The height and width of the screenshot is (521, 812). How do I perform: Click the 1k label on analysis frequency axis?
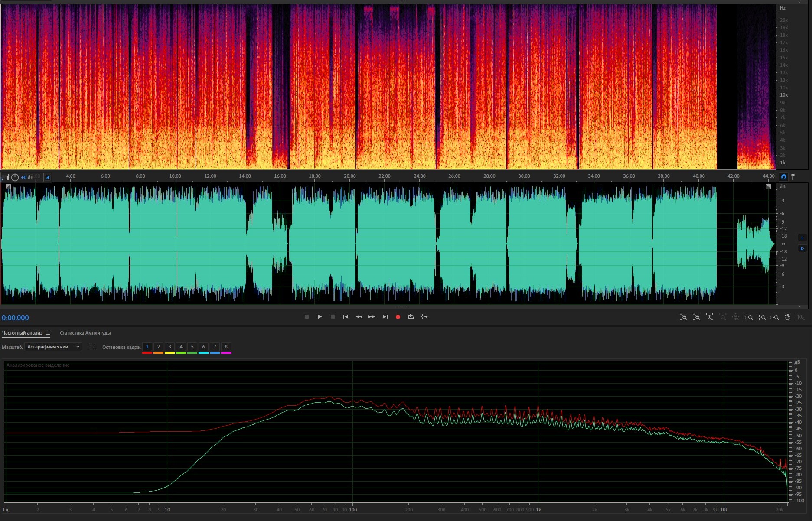click(538, 510)
